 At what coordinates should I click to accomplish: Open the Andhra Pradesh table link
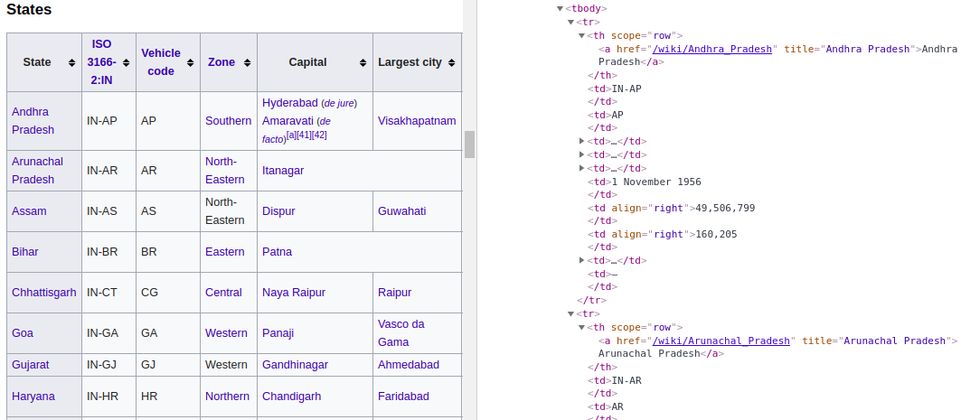[x=33, y=121]
